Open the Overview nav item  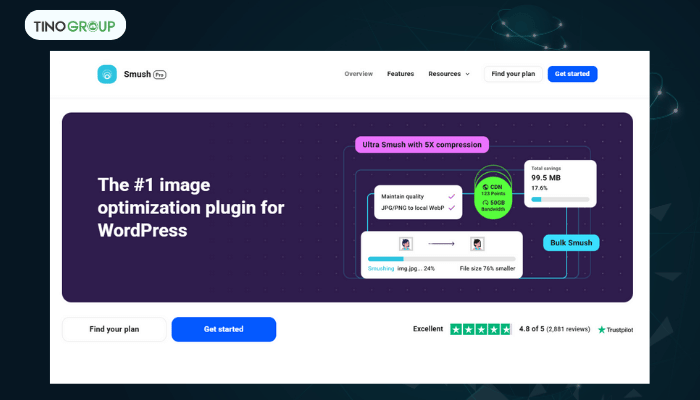(x=358, y=74)
